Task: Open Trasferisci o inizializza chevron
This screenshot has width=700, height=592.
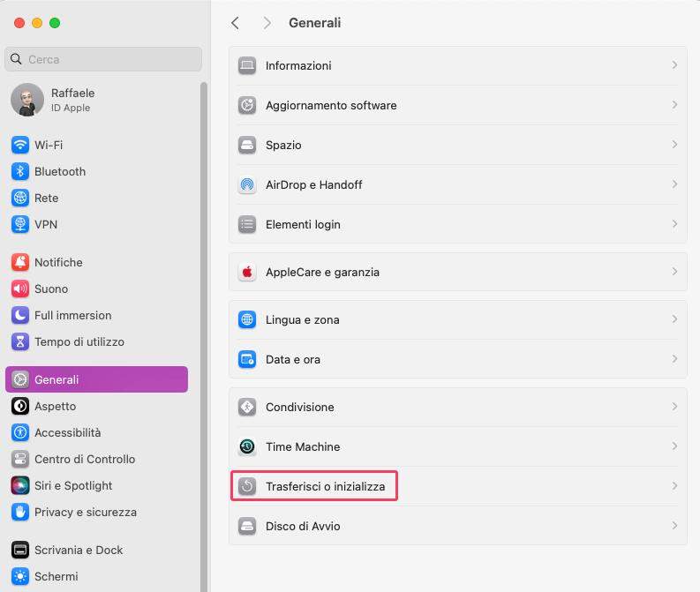Action: click(x=674, y=486)
